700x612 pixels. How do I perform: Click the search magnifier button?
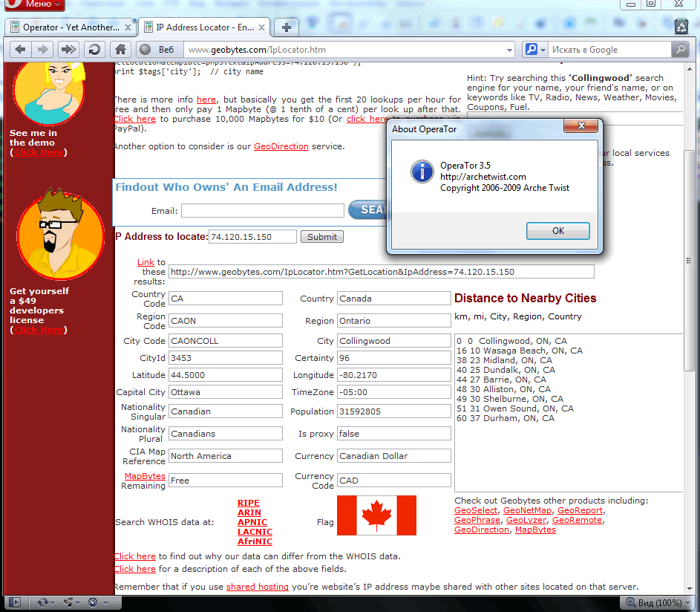tap(680, 50)
